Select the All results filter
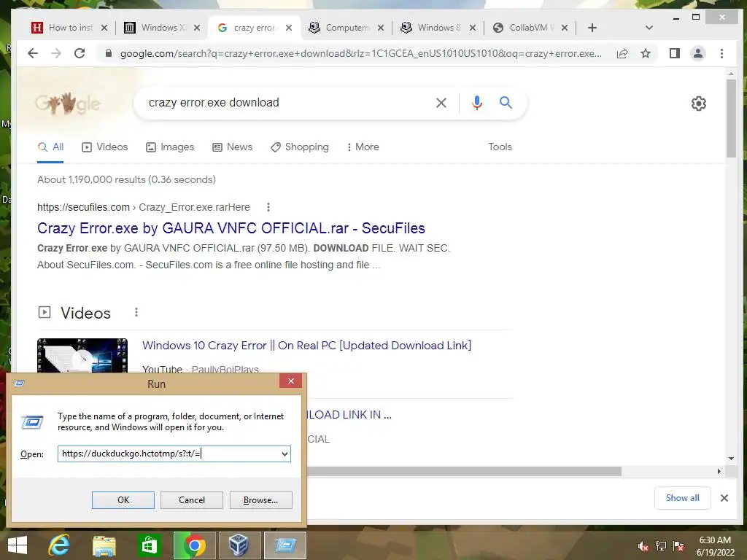This screenshot has height=560, width=747. 50,147
